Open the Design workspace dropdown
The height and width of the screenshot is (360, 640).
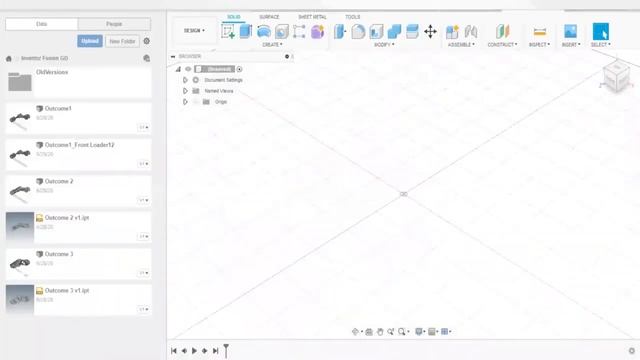click(x=194, y=31)
